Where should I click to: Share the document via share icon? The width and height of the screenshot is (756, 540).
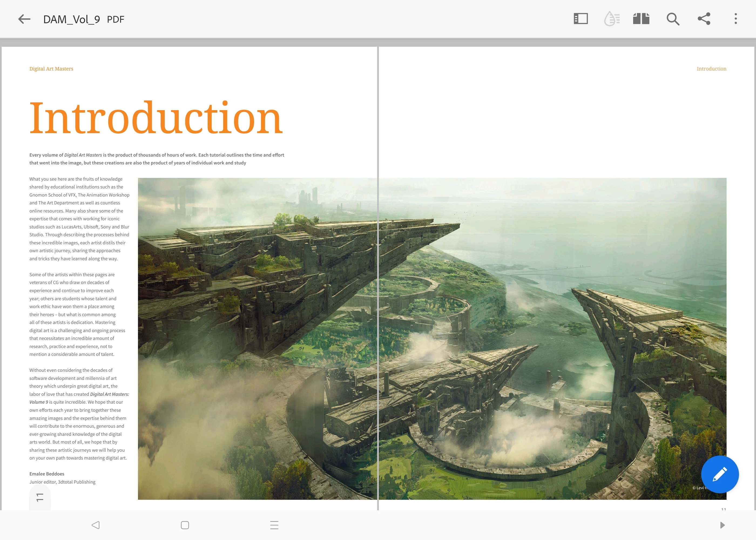click(x=704, y=19)
